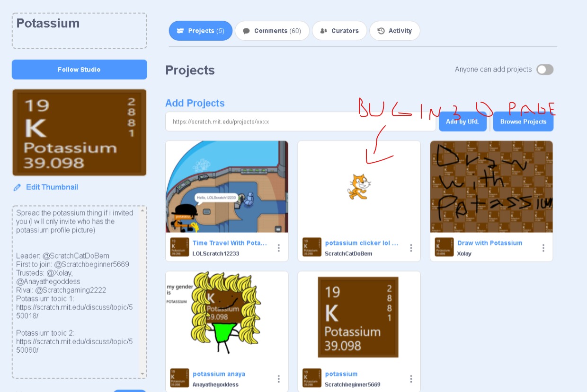Open three-dot menu for potassium clicker project
The width and height of the screenshot is (587, 392).
coord(411,248)
